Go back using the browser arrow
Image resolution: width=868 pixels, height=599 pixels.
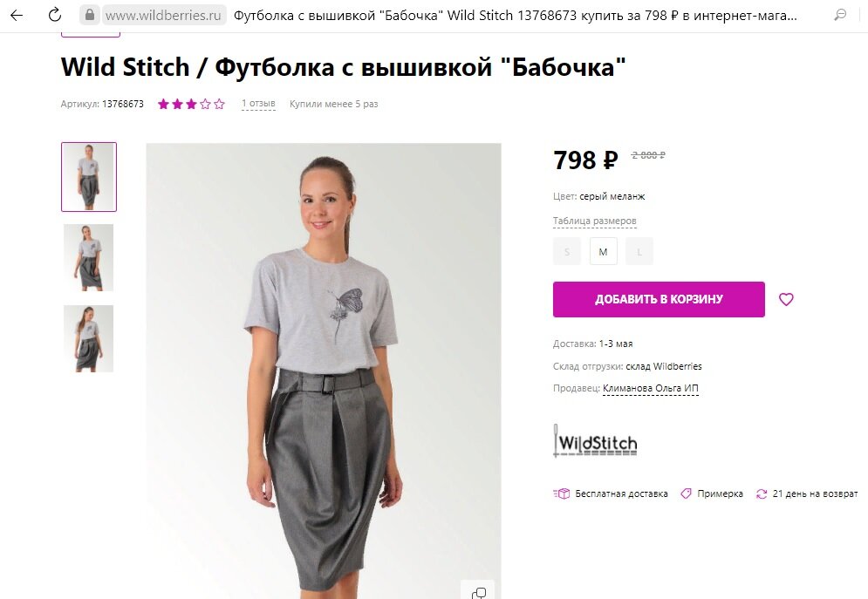(x=17, y=15)
